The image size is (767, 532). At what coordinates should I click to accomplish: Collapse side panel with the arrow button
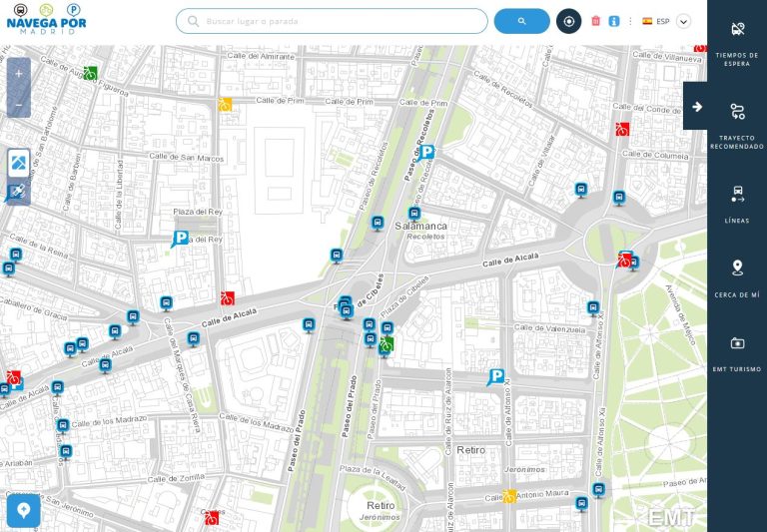(x=697, y=107)
